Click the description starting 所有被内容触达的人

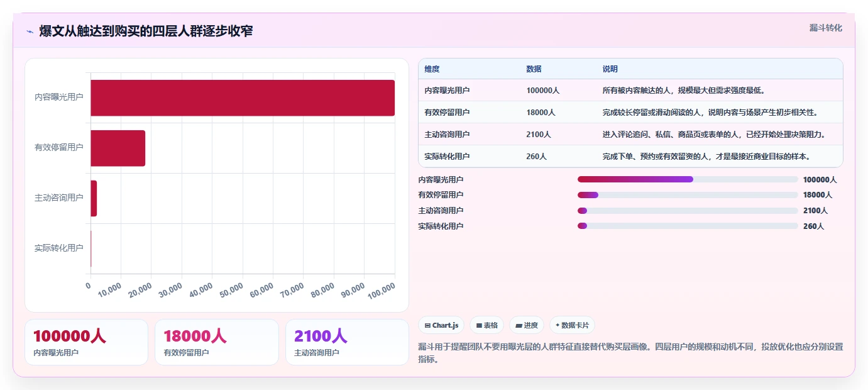click(684, 91)
